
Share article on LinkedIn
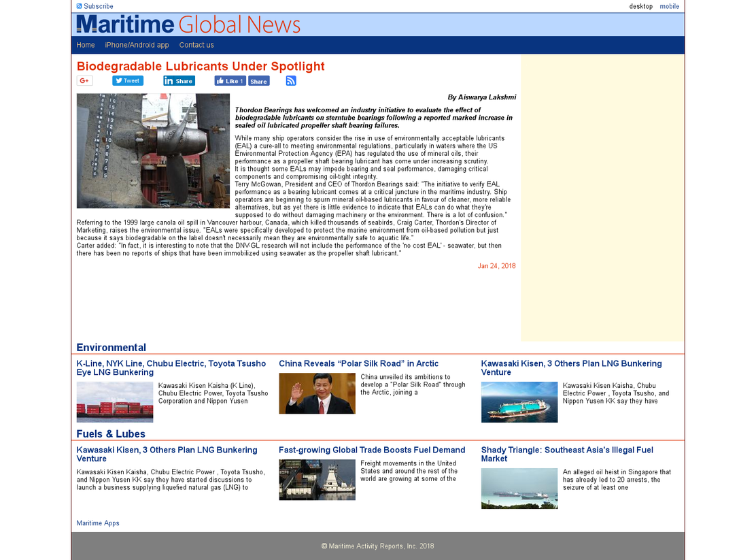point(179,80)
